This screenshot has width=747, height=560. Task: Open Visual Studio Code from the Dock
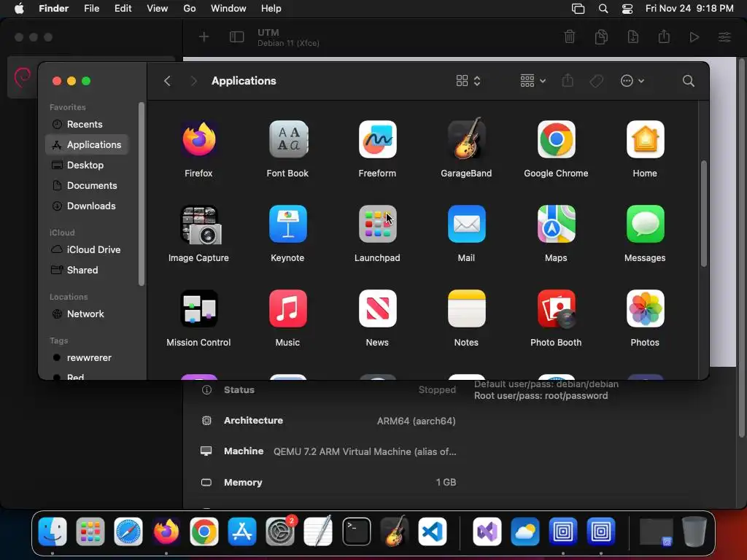(433, 532)
